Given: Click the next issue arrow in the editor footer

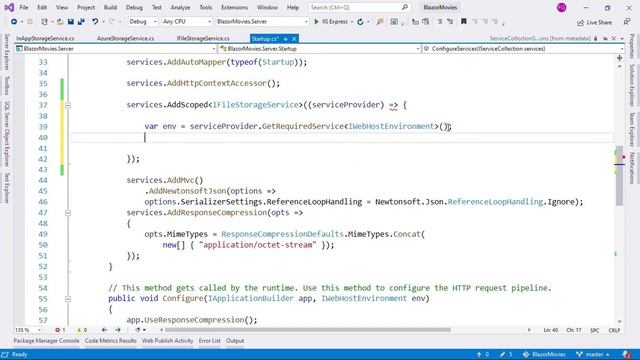Looking at the screenshot, I should click(x=118, y=330).
